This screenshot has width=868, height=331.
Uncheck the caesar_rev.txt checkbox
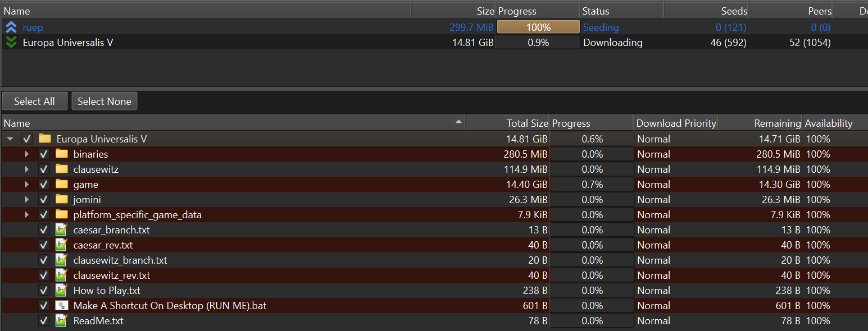click(x=44, y=245)
